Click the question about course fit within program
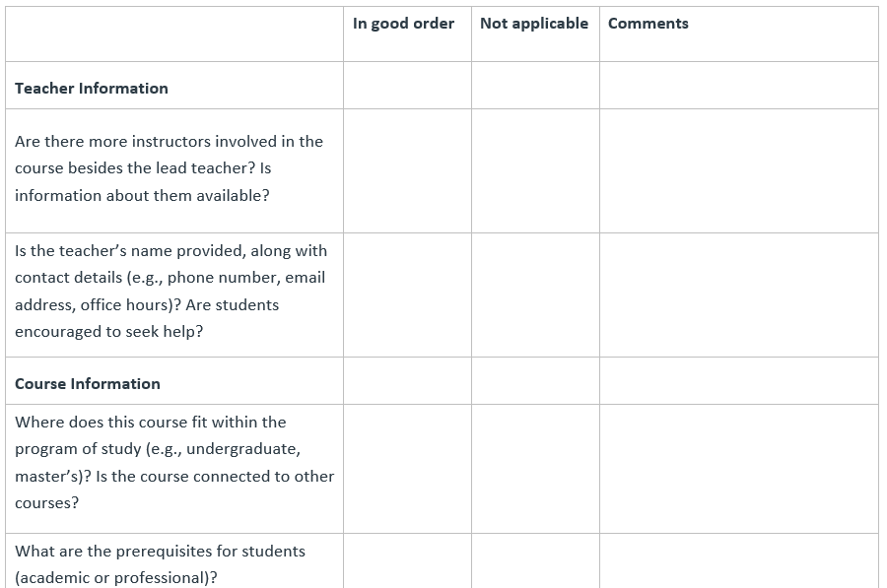 tap(173, 463)
